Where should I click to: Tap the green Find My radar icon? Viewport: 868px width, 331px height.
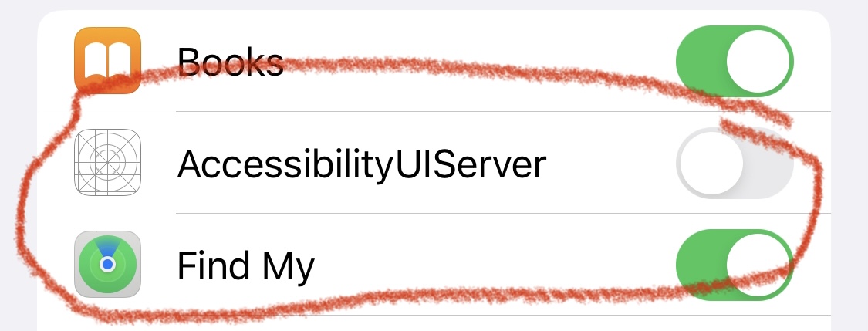108,265
